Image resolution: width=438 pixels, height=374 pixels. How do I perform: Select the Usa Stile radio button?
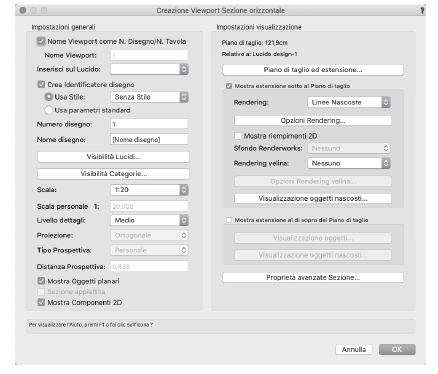49,97
